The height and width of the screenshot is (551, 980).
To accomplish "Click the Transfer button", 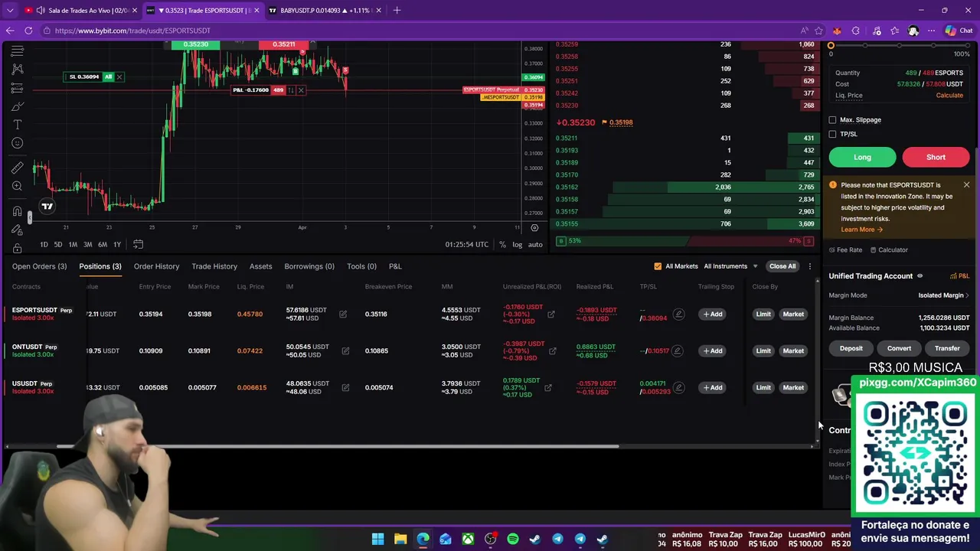I will [x=947, y=349].
